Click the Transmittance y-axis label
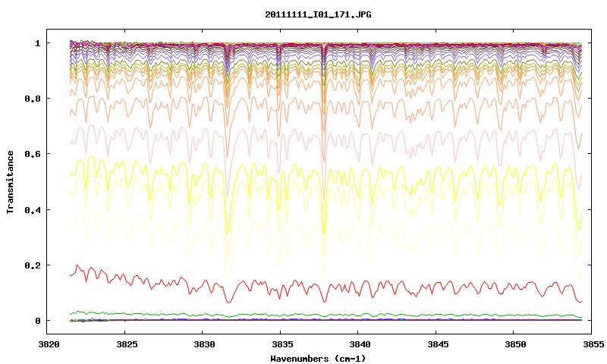 tap(11, 182)
